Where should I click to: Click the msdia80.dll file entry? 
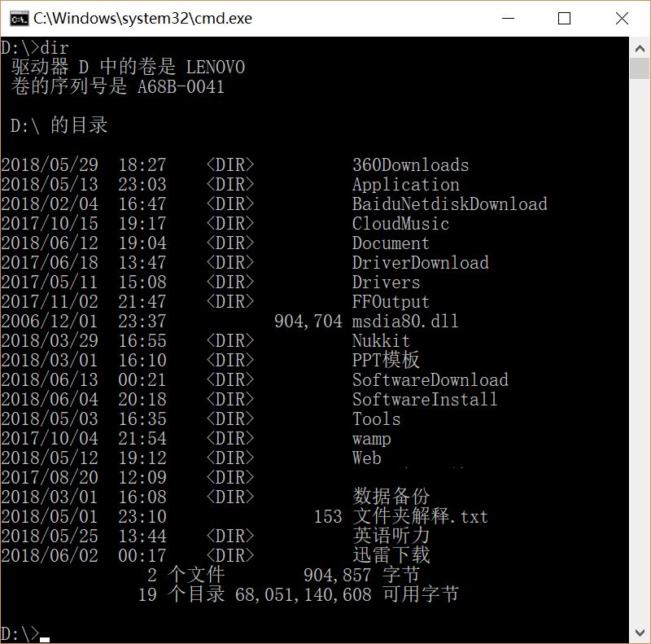pyautogui.click(x=405, y=321)
